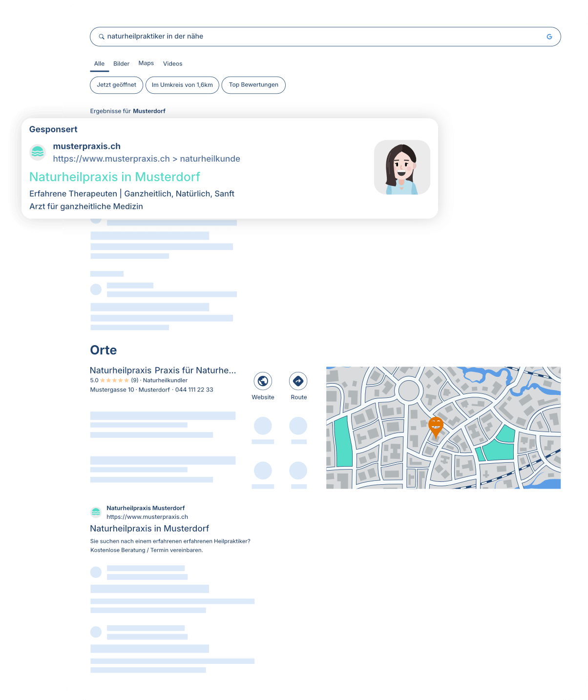Image resolution: width=588 pixels, height=700 pixels.
Task: Click into the search input field
Action: point(322,37)
